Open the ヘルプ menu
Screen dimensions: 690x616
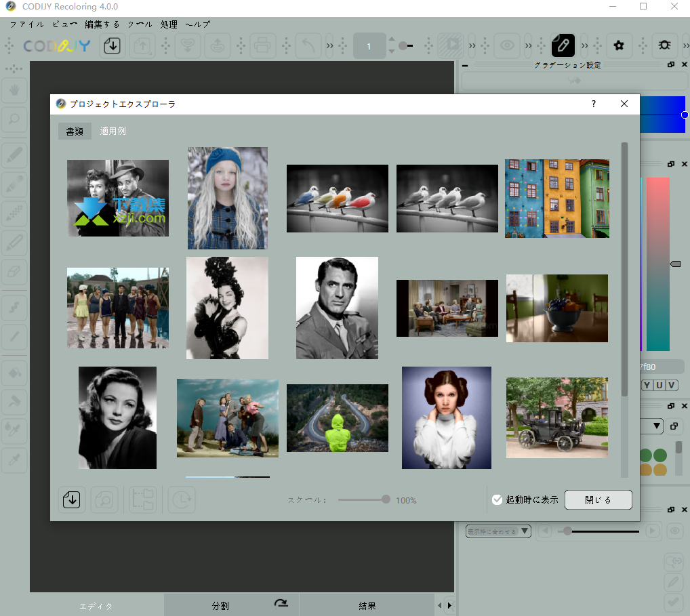click(198, 24)
